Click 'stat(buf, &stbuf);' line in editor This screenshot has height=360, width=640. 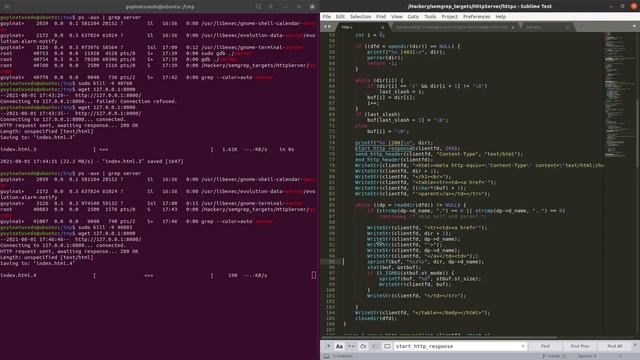394,267
